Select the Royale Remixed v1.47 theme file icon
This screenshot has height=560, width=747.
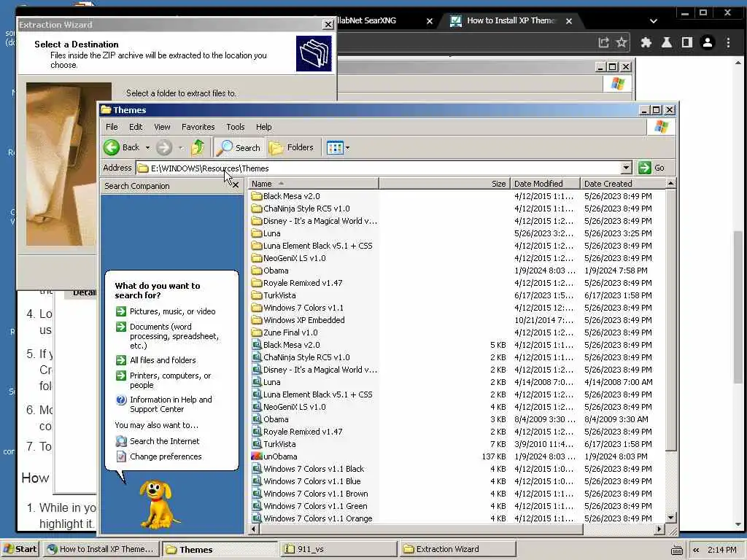(x=257, y=432)
